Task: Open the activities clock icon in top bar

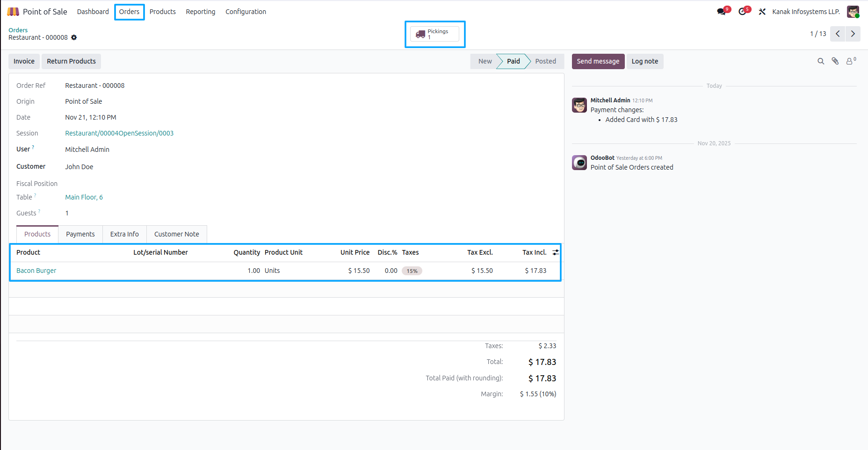Action: 742,12
